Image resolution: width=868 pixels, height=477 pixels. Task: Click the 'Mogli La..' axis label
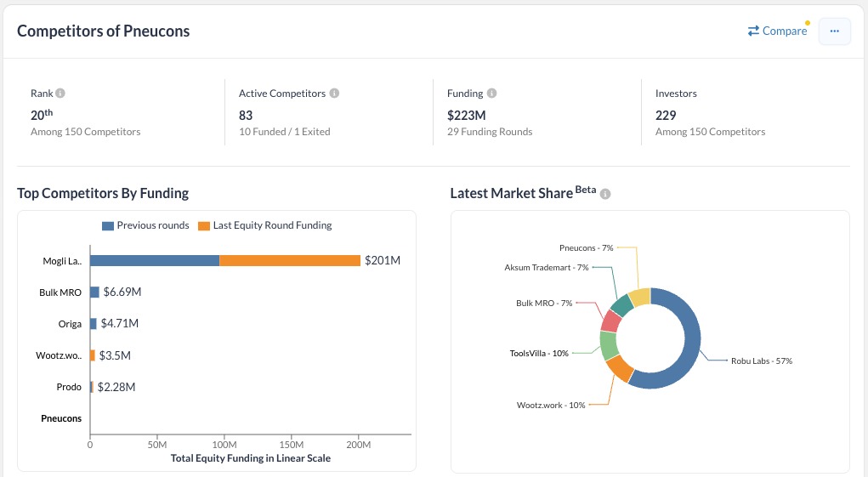tap(62, 261)
